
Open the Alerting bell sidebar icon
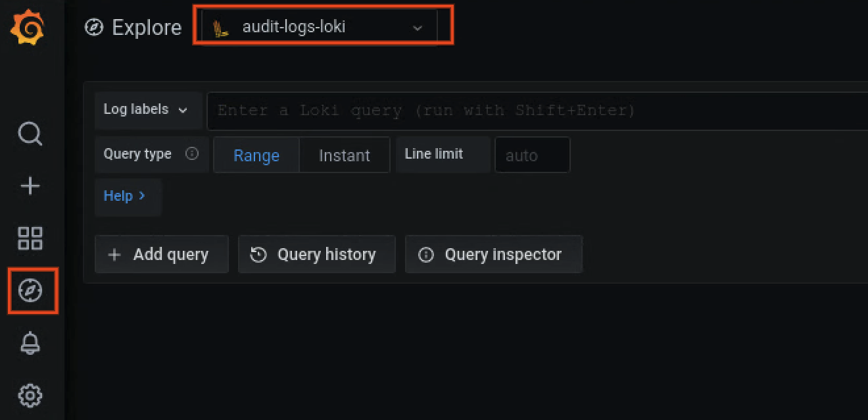29,343
